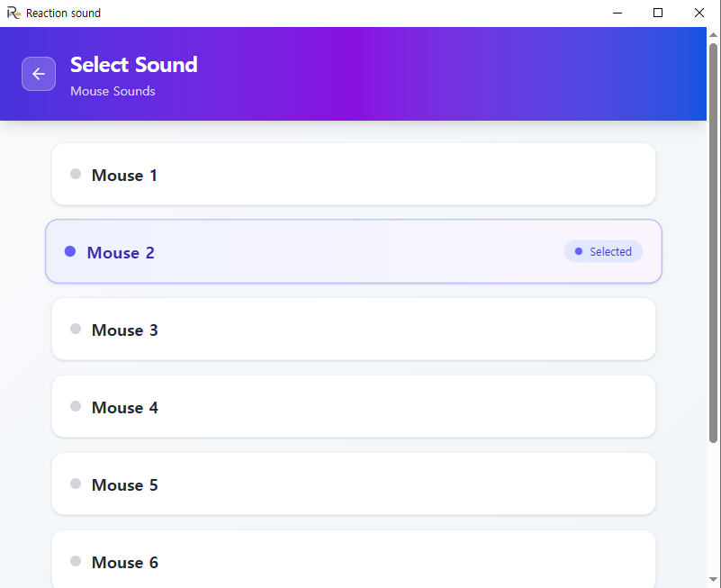
Task: Pick the Mouse 5 sound label
Action: [x=124, y=485]
